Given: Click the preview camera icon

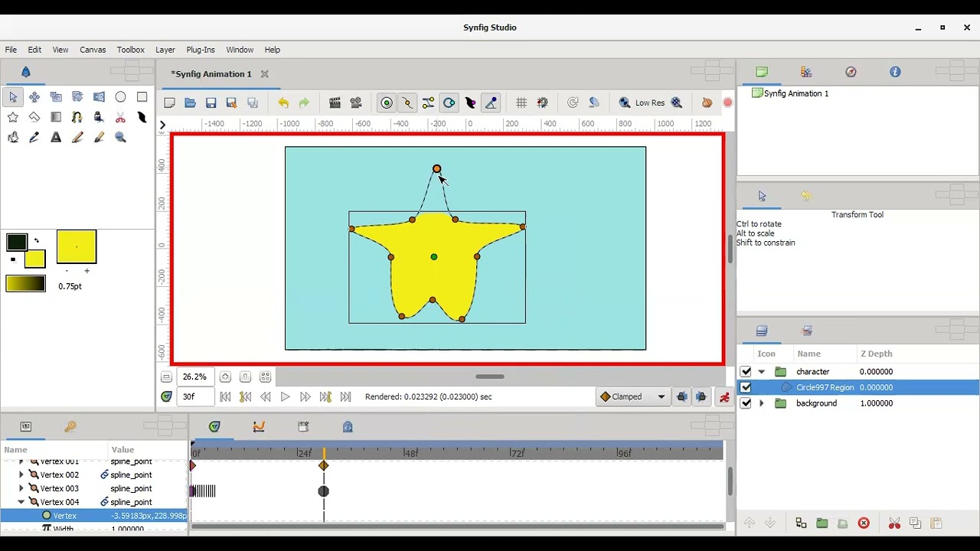Looking at the screenshot, I should [355, 103].
